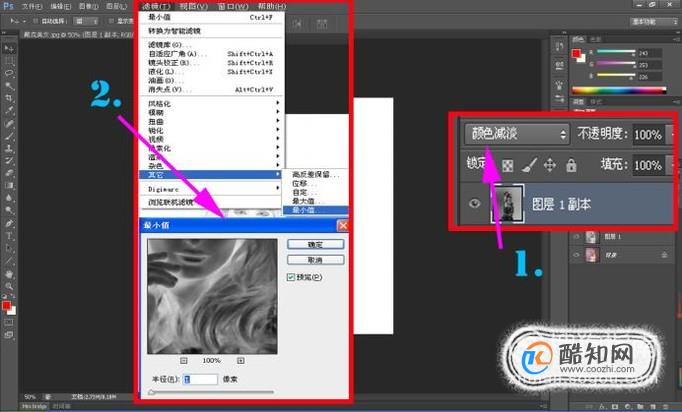Click lock all padlock icon

click(571, 165)
